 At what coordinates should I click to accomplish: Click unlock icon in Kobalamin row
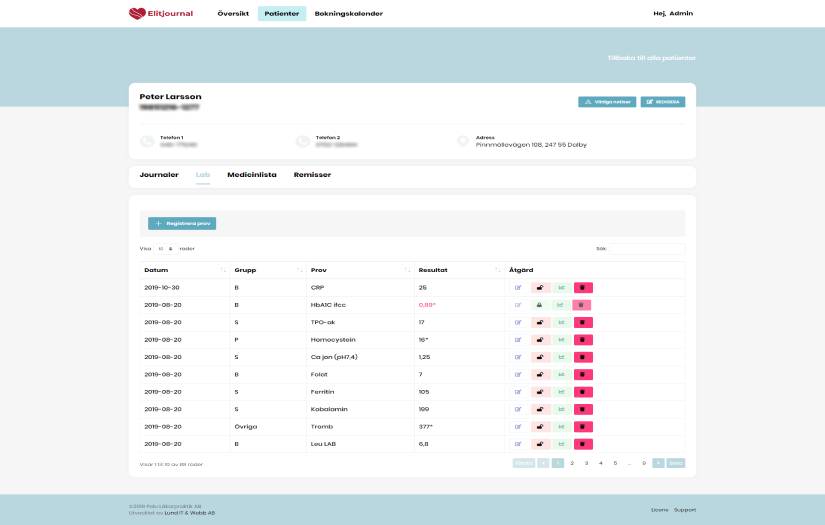pyautogui.click(x=540, y=409)
